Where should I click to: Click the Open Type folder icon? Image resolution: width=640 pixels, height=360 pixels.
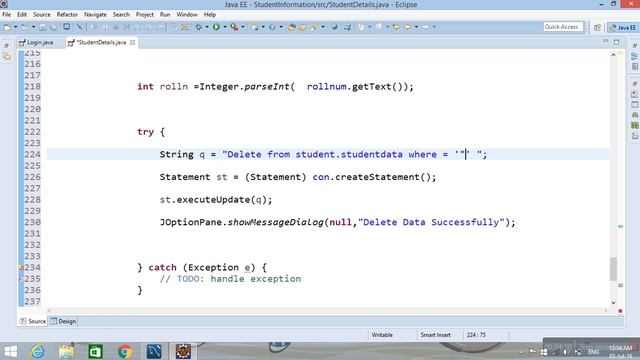coord(292,27)
